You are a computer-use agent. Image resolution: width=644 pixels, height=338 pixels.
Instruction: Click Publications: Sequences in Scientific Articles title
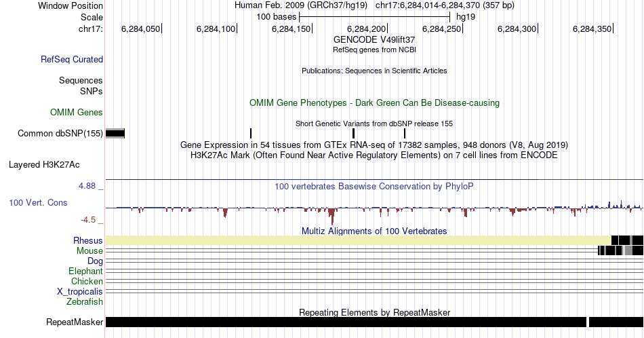click(x=374, y=71)
